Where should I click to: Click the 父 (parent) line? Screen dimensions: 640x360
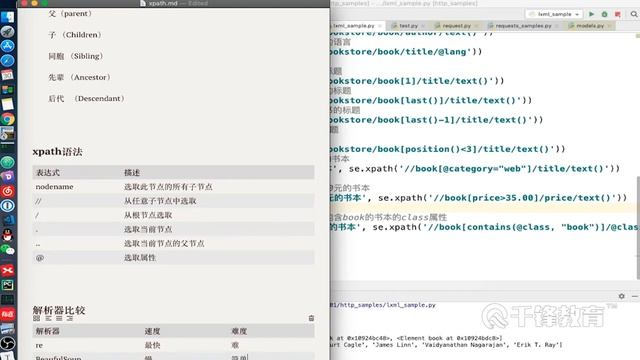pos(70,13)
